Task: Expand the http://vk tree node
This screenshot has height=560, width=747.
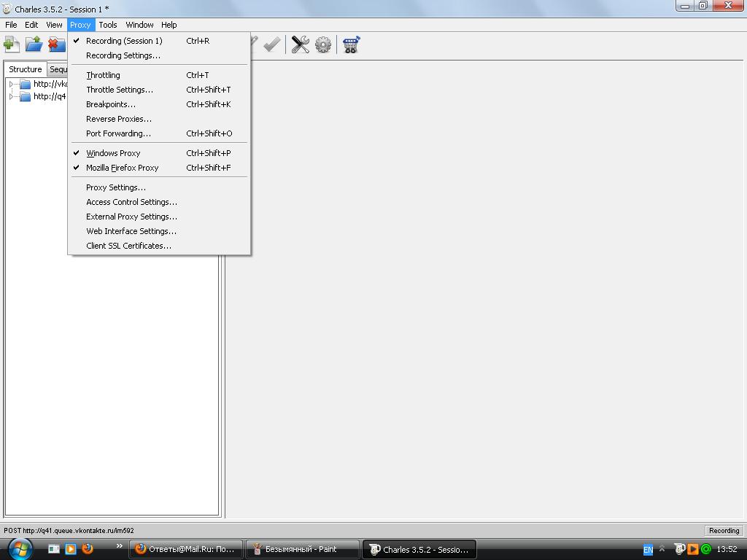Action: pos(12,85)
